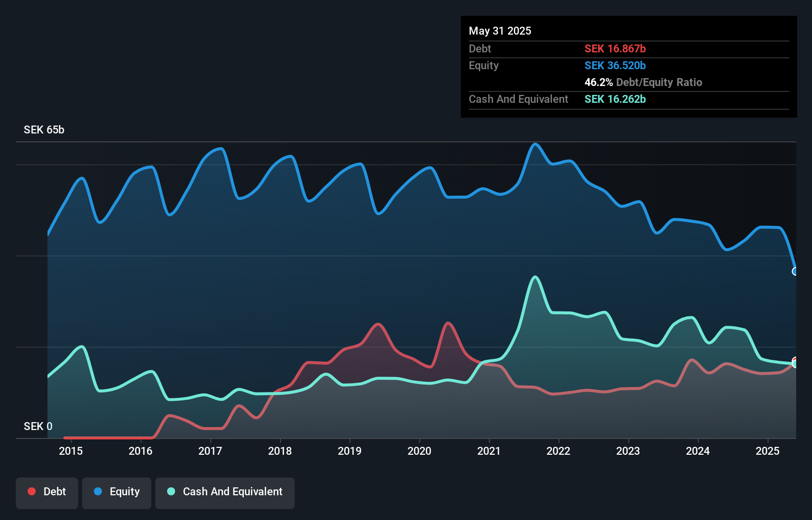Screen dimensions: 812x520
Task: Click the 2015 x-axis label
Action: coord(71,451)
